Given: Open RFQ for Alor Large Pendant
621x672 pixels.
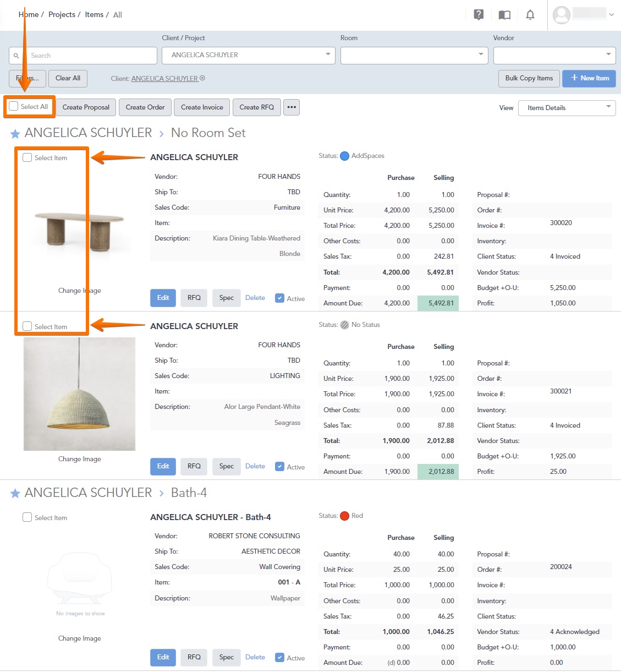Looking at the screenshot, I should pos(194,466).
